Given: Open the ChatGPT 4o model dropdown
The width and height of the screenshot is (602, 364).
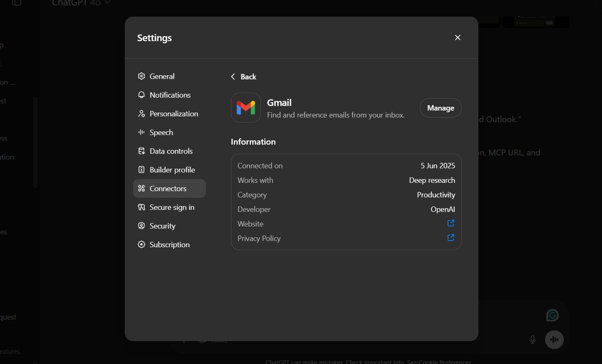Looking at the screenshot, I should 81,3.
